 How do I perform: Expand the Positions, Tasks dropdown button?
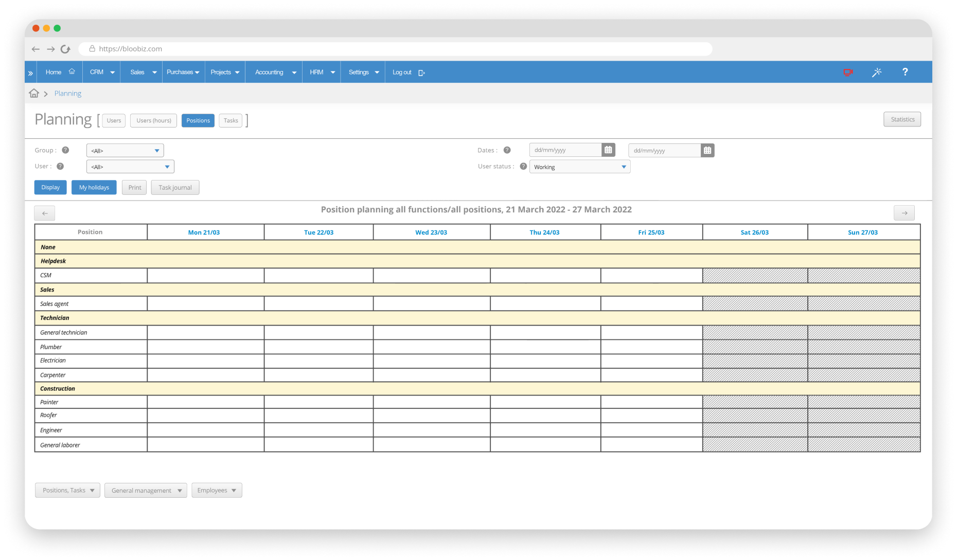(67, 490)
